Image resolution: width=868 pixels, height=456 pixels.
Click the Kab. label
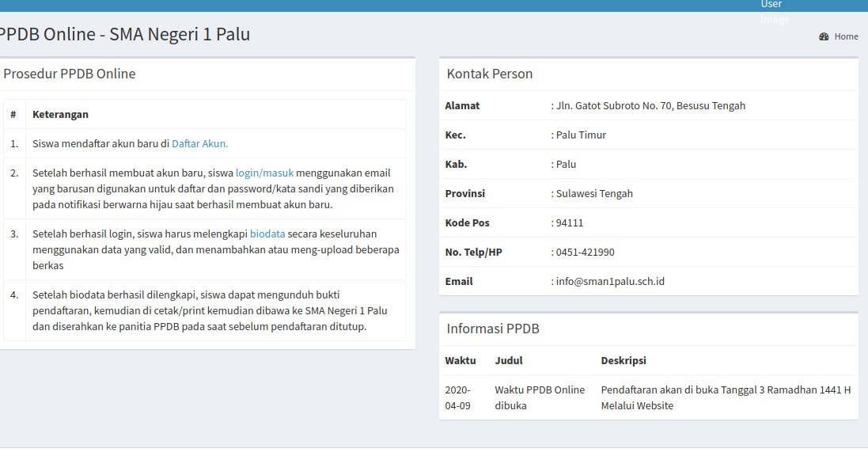[x=456, y=165]
